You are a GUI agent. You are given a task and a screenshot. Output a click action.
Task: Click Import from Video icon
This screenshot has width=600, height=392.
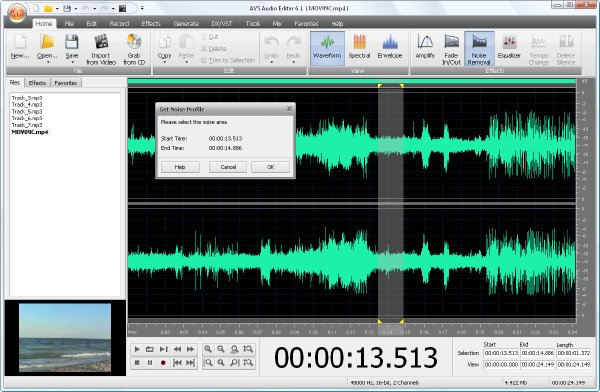(x=101, y=42)
